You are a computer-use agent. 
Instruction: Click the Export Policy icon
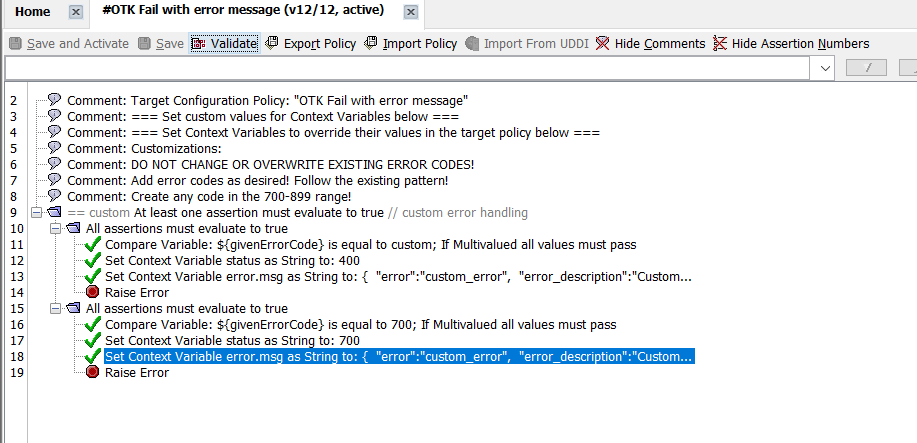click(x=271, y=43)
